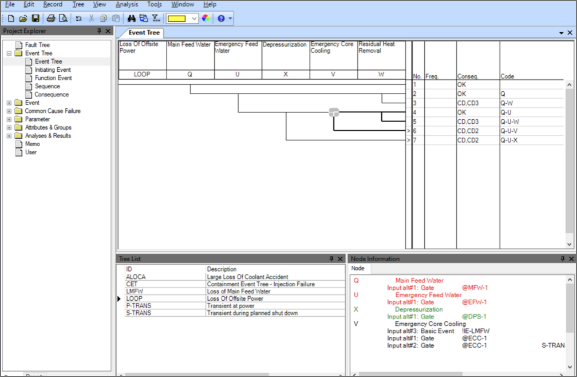Click the New document icon
This screenshot has width=577, height=377.
tap(11, 18)
